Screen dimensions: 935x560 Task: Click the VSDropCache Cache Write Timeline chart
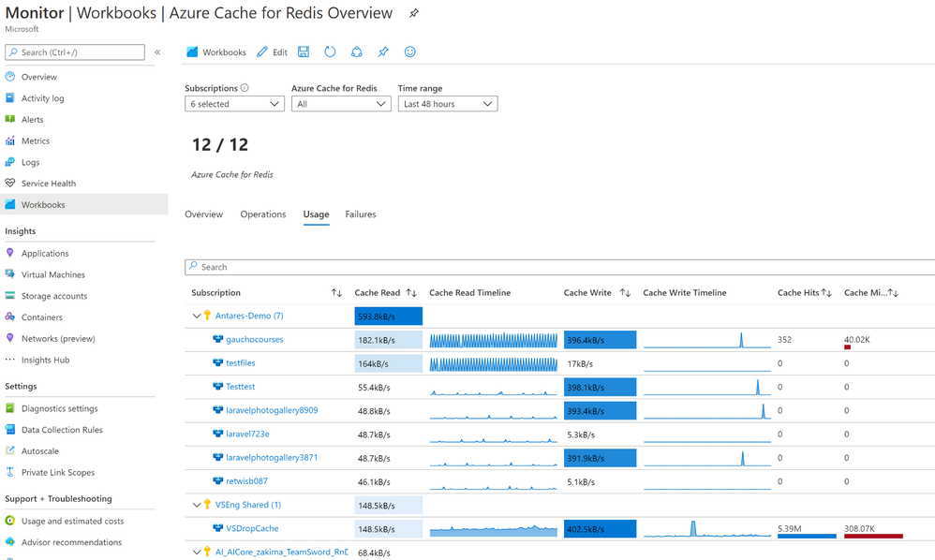[706, 529]
